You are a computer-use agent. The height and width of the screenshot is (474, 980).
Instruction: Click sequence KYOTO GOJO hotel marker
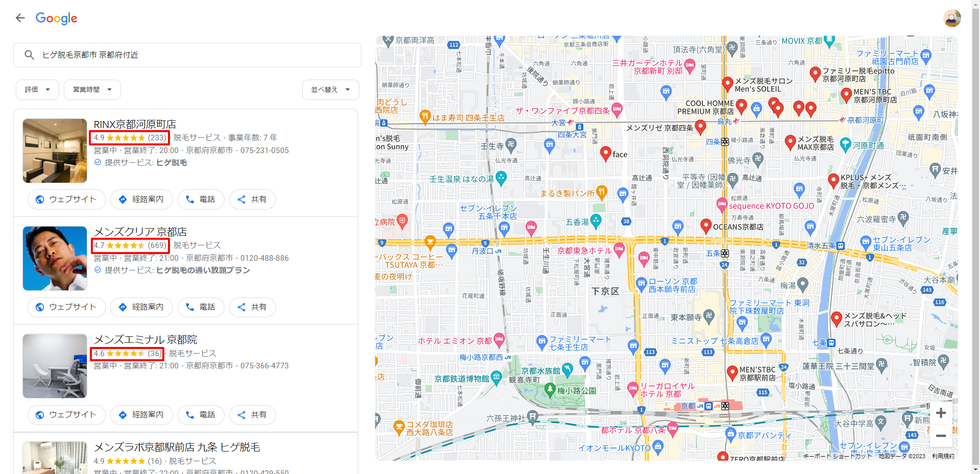click(x=722, y=206)
